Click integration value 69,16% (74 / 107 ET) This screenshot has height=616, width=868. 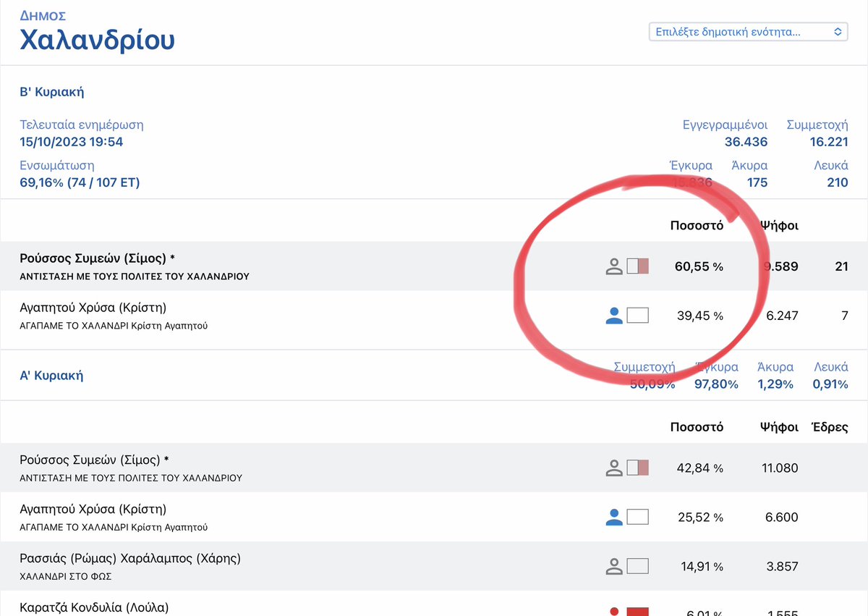point(80,182)
